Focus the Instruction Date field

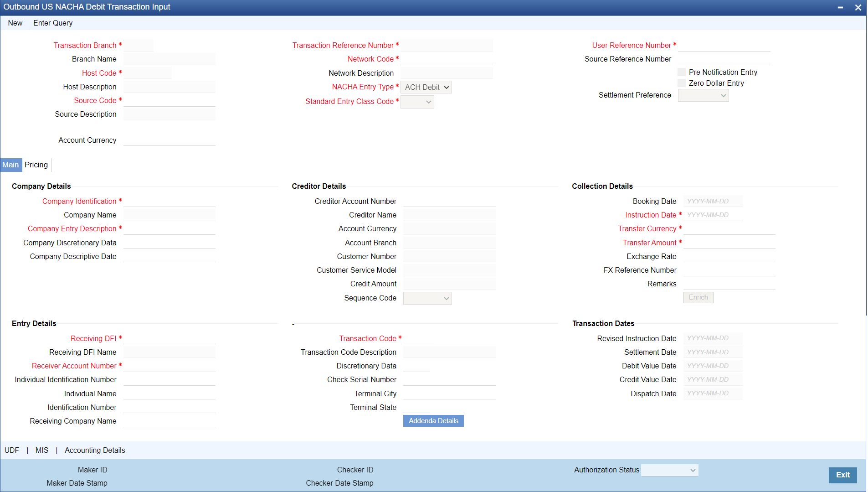[713, 215]
